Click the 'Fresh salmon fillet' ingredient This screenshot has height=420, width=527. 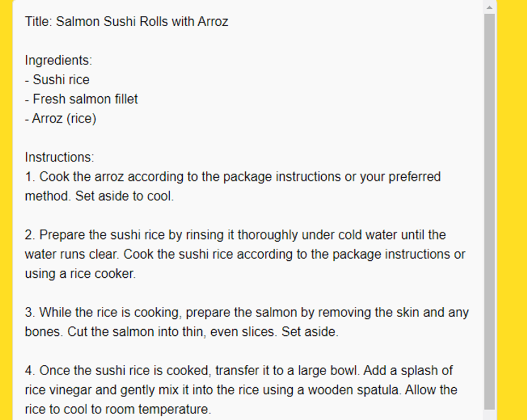click(85, 99)
